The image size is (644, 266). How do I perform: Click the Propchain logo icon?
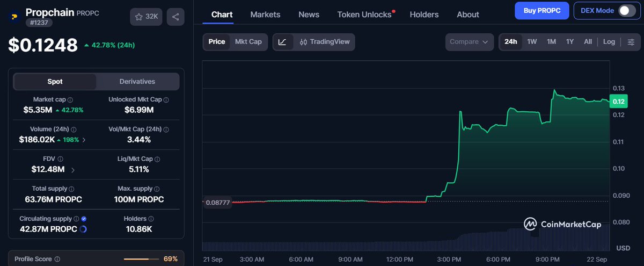14,17
